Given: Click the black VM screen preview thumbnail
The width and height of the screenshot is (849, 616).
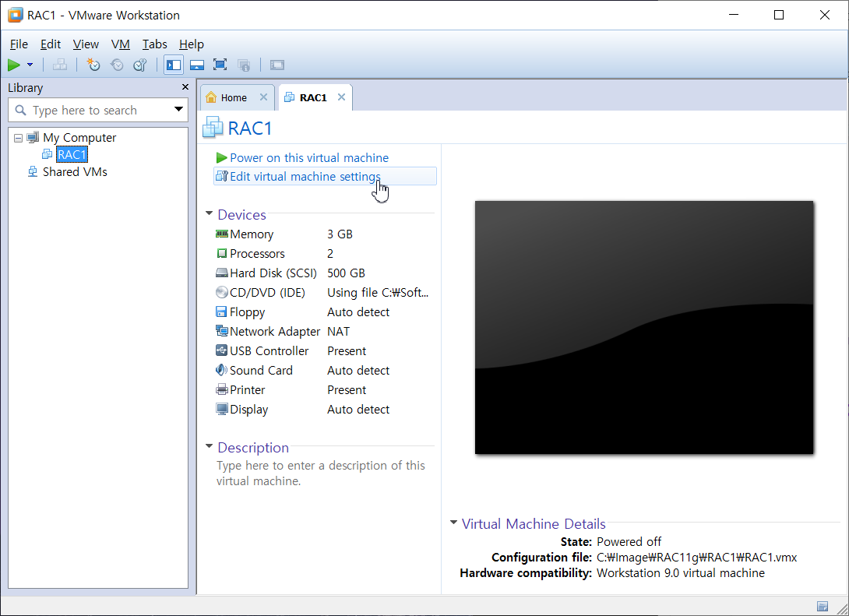Looking at the screenshot, I should click(x=644, y=328).
